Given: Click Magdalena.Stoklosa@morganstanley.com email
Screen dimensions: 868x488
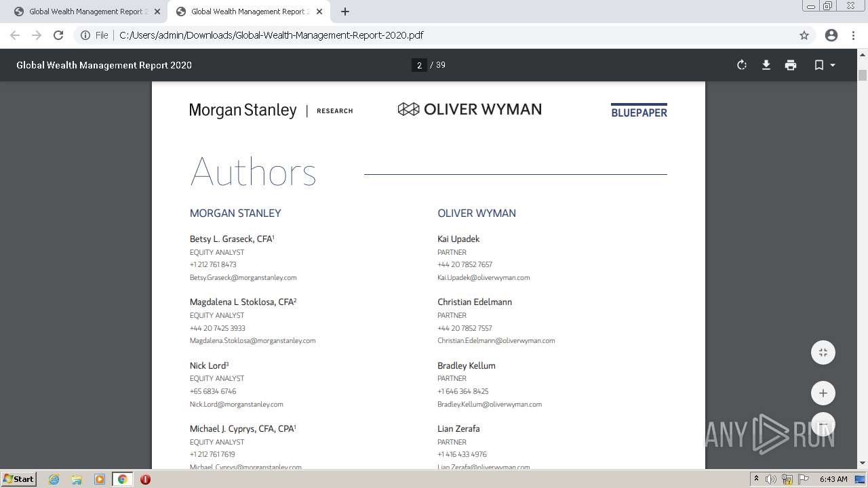Looking at the screenshot, I should point(252,340).
